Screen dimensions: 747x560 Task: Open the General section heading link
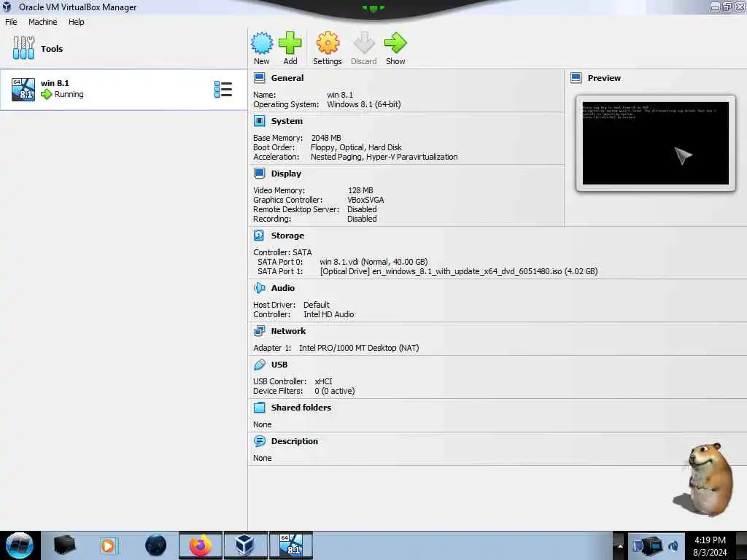tap(287, 78)
